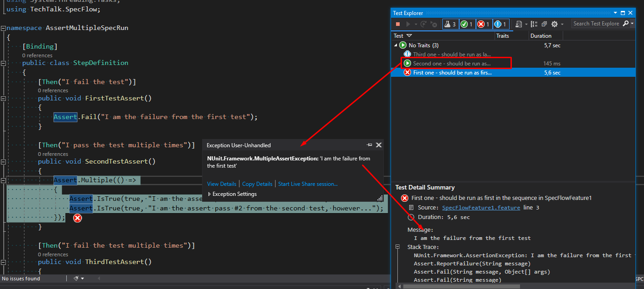This screenshot has width=644, height=289.
Task: Collapse the No Traits test group
Action: coord(395,45)
